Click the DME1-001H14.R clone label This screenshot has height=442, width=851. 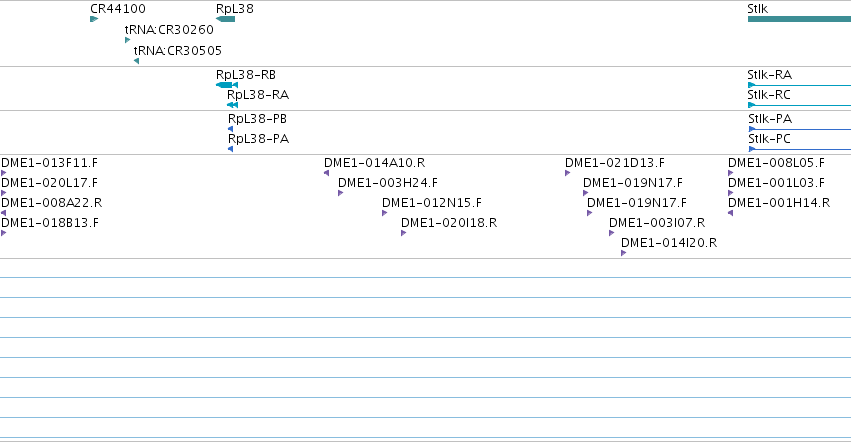point(779,203)
